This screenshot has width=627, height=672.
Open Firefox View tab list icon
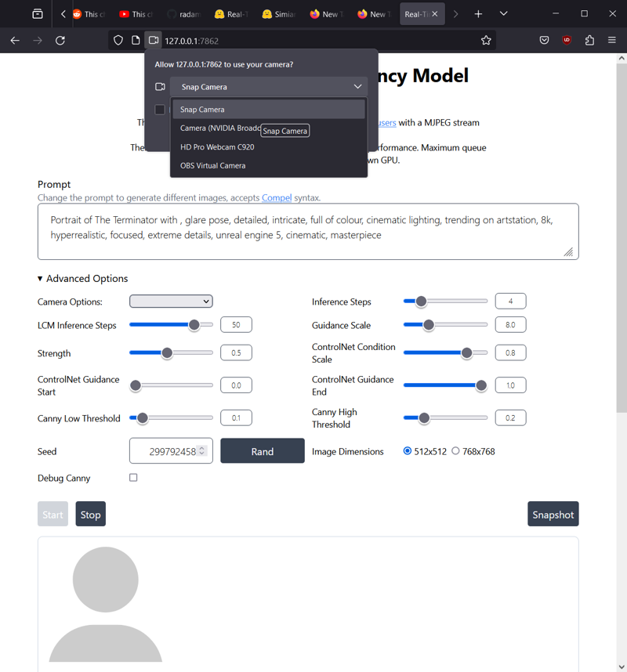tap(38, 14)
